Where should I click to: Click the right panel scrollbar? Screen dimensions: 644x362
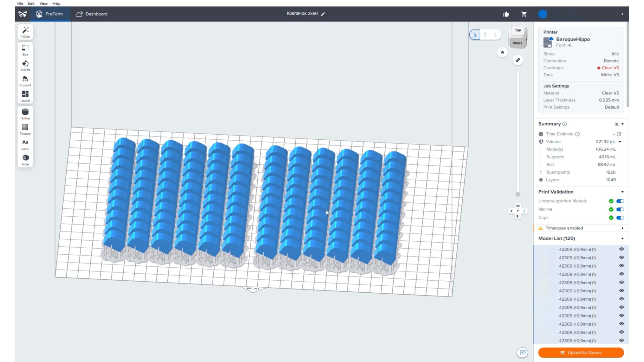628,65
